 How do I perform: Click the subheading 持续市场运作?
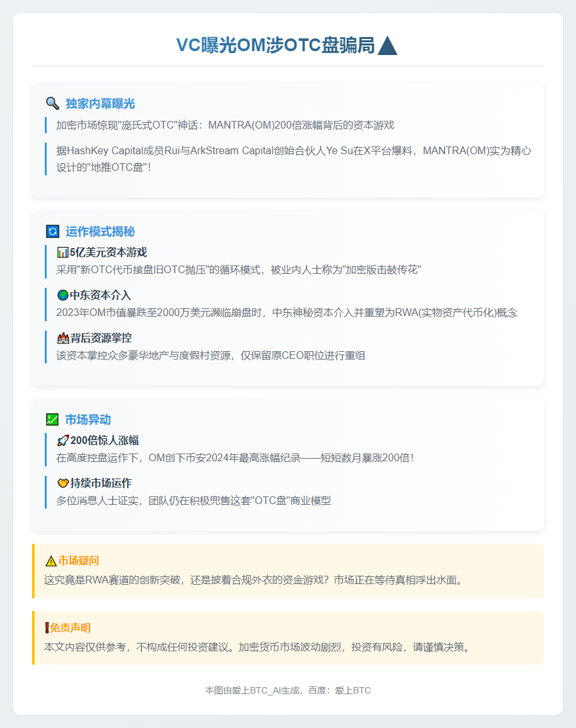tap(101, 484)
